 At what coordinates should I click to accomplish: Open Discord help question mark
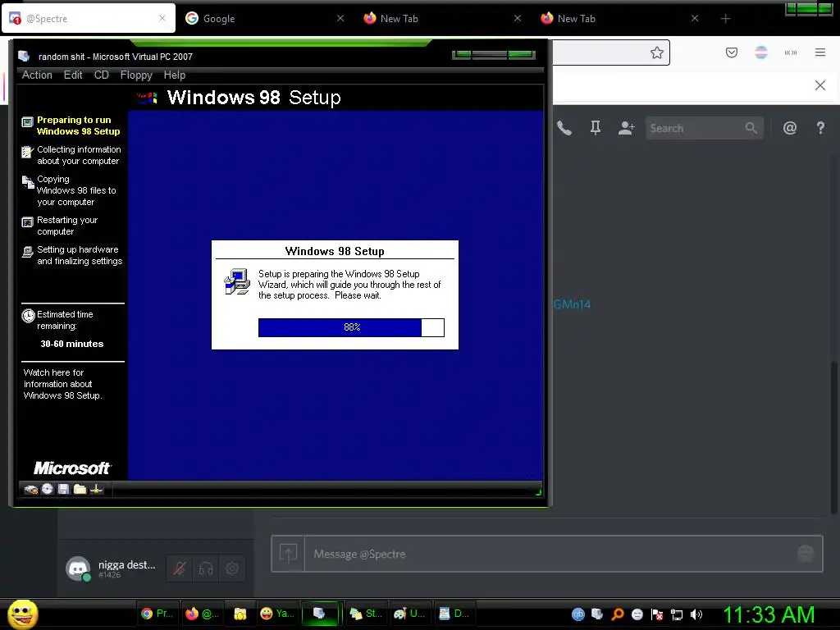(820, 128)
